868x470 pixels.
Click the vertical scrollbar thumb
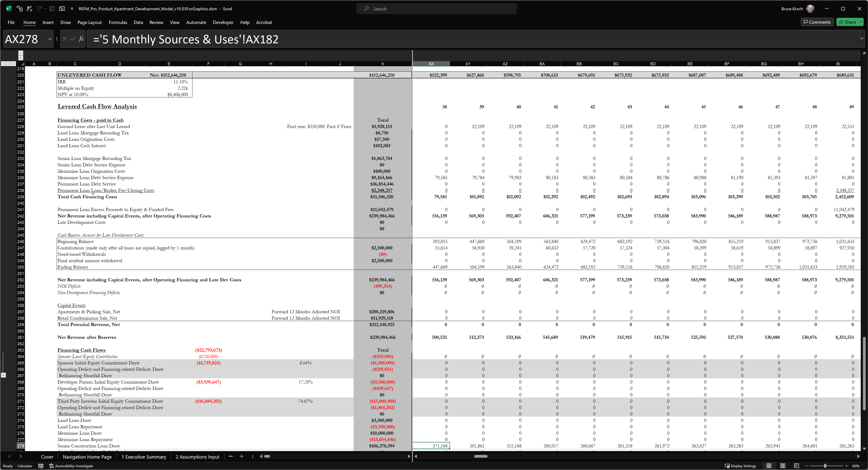pos(864,373)
